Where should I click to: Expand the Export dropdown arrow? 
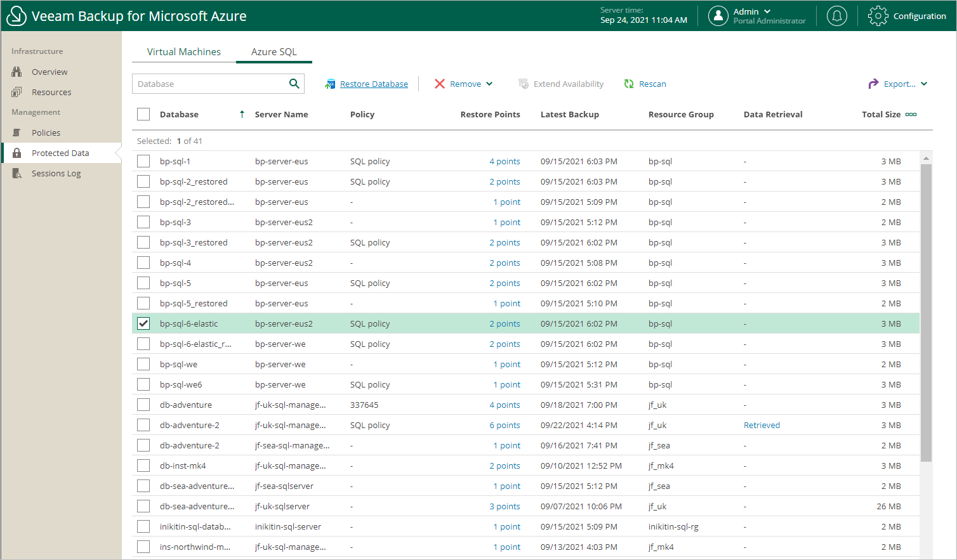click(924, 84)
